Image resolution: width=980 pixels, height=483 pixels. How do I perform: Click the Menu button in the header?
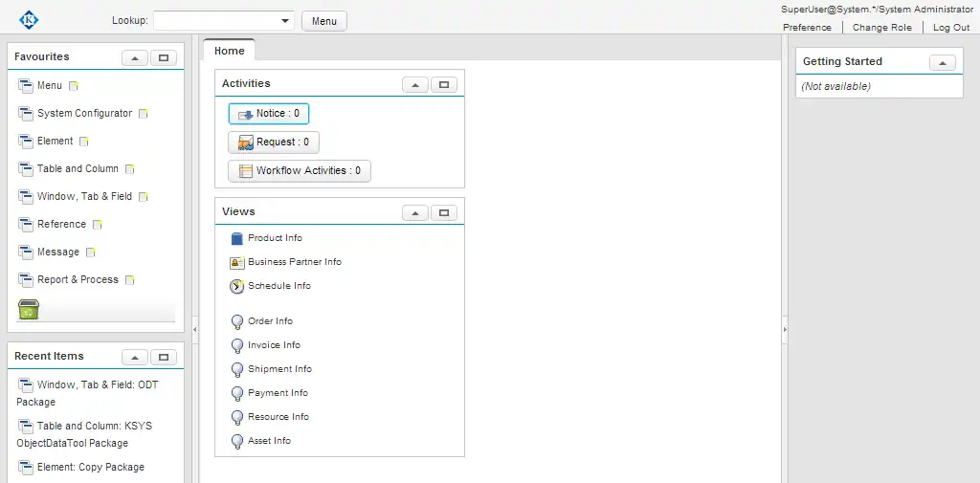(324, 21)
